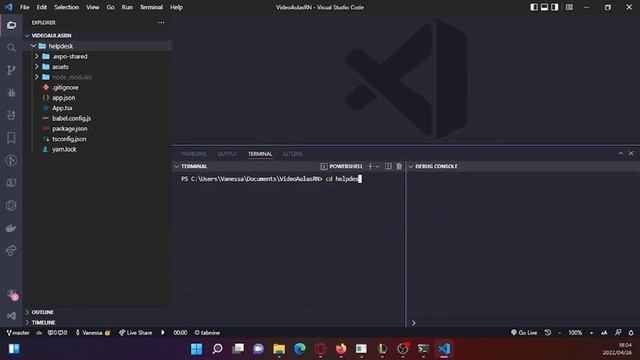Screen dimensions: 640x360
Task: Click errors and warnings count in status bar
Action: tap(57, 333)
